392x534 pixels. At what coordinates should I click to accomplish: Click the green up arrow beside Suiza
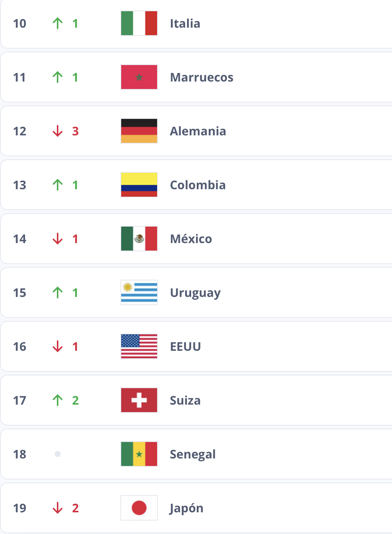pos(58,400)
